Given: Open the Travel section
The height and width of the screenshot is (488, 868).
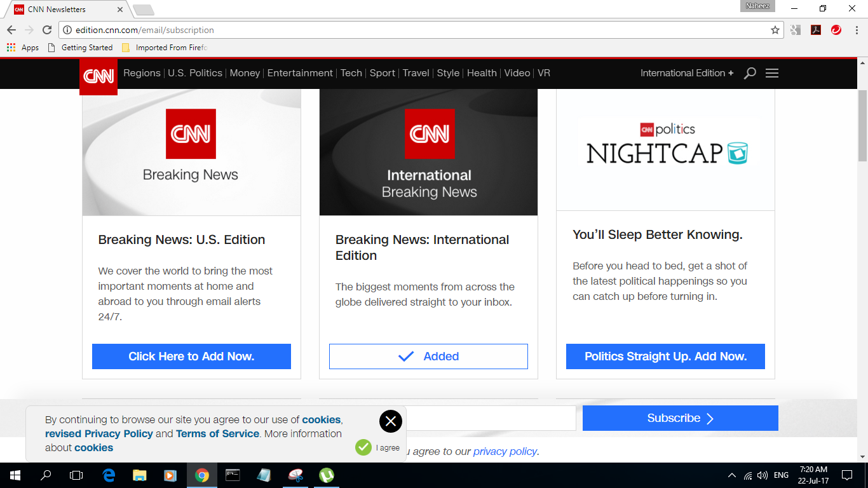Looking at the screenshot, I should pos(416,73).
